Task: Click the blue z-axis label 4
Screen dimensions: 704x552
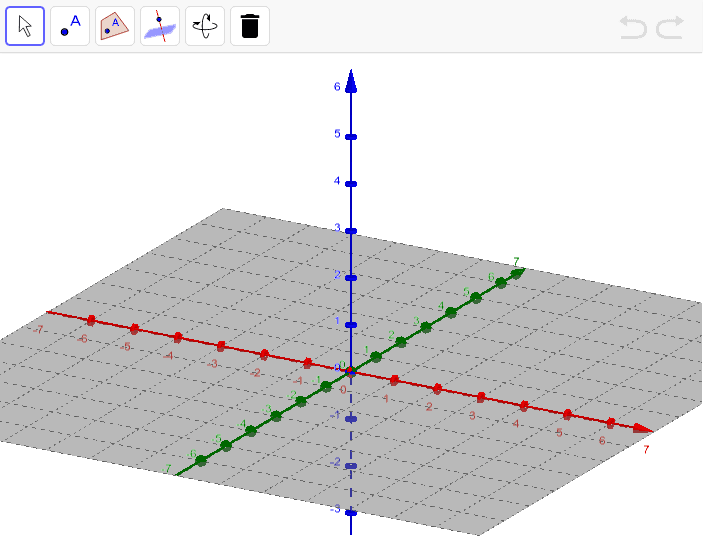Action: (x=337, y=181)
